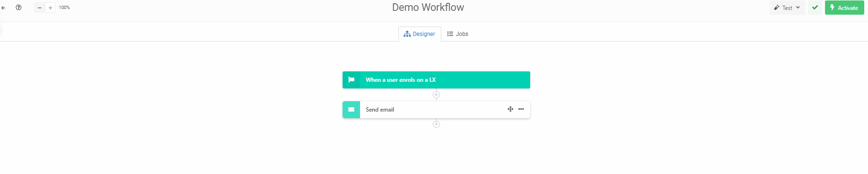Image resolution: width=868 pixels, height=174 pixels.
Task: Add step between trigger and Send email
Action: click(x=436, y=95)
